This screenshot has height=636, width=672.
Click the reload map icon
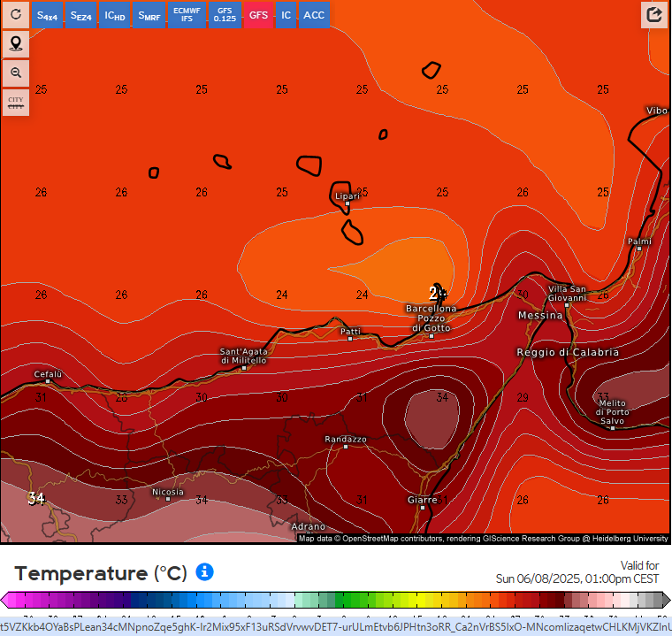pyautogui.click(x=15, y=14)
